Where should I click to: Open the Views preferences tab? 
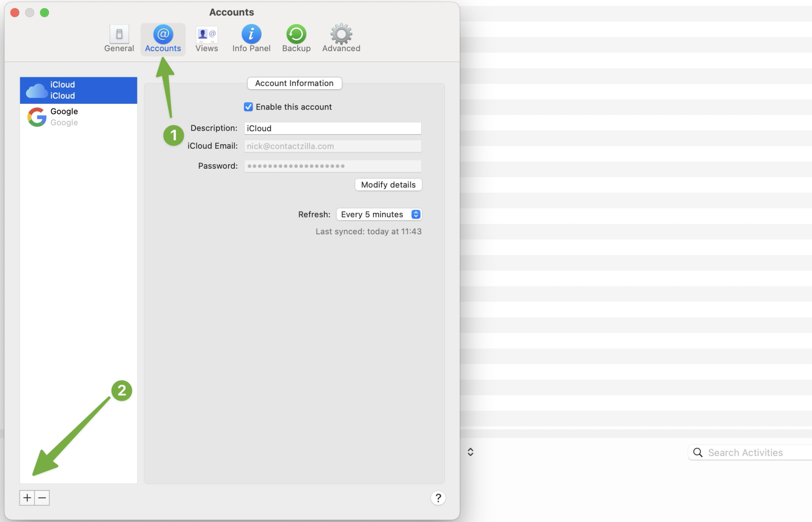click(206, 39)
